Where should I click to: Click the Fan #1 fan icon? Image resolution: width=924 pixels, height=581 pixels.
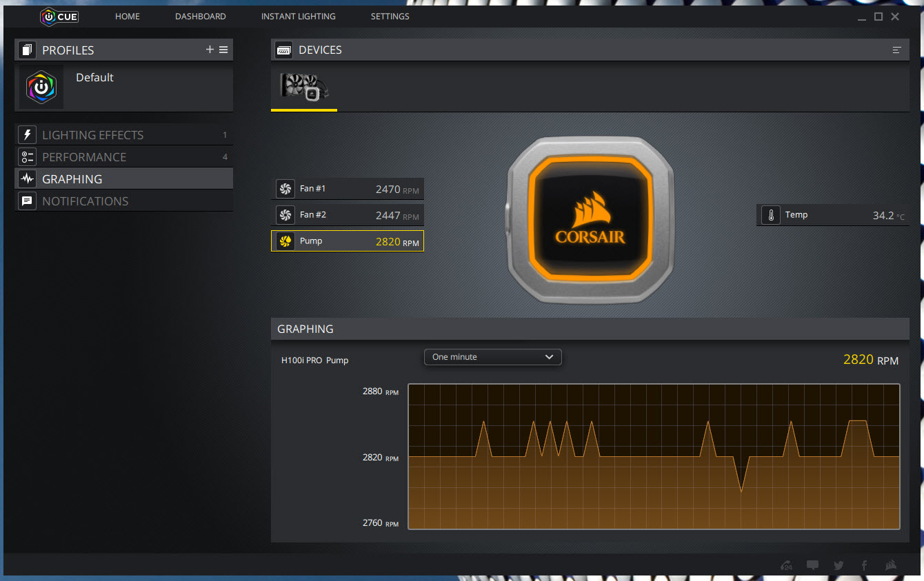click(285, 189)
